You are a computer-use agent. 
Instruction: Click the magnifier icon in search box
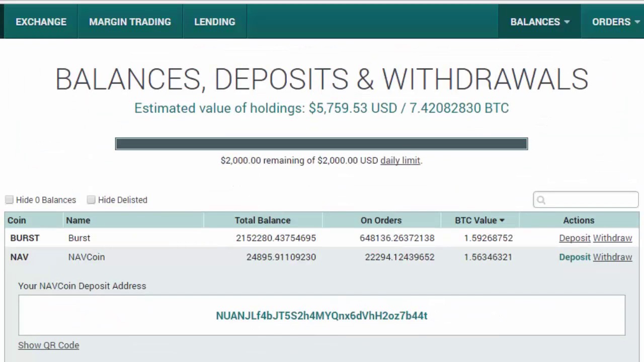coord(541,200)
